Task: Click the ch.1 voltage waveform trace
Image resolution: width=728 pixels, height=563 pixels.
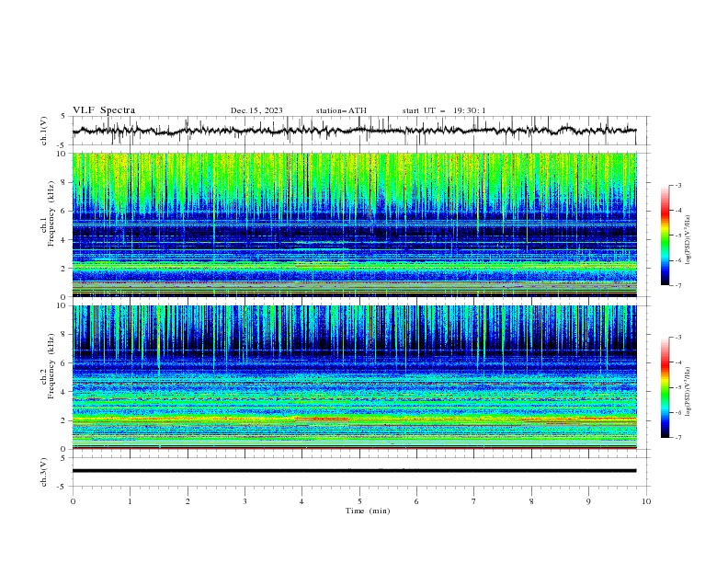Action: 354,131
